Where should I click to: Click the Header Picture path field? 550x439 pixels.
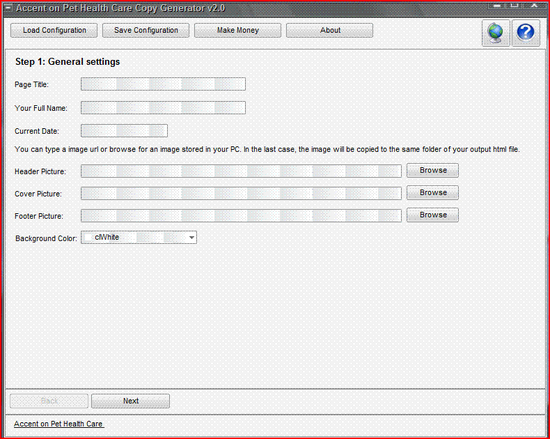[x=241, y=171]
